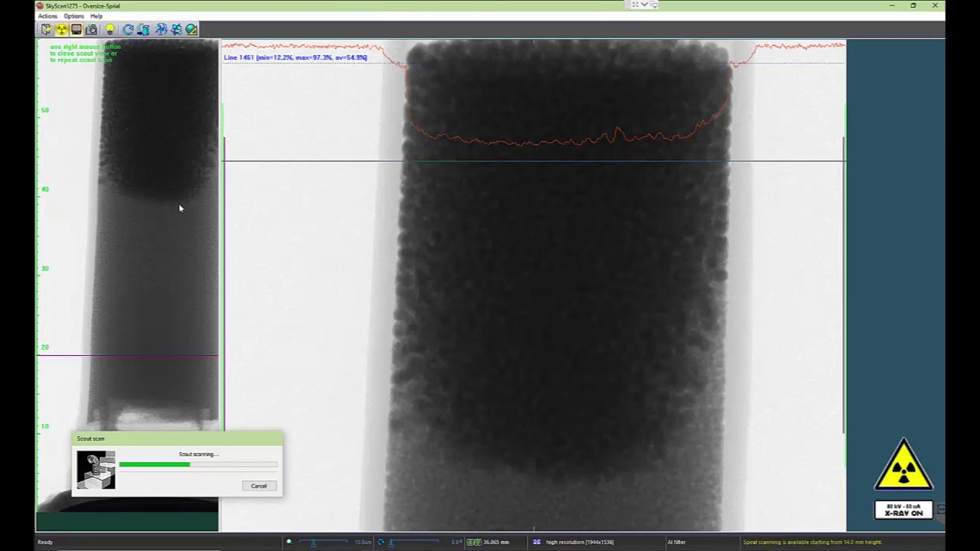Click the pixel size slider in status bar

coord(324,542)
